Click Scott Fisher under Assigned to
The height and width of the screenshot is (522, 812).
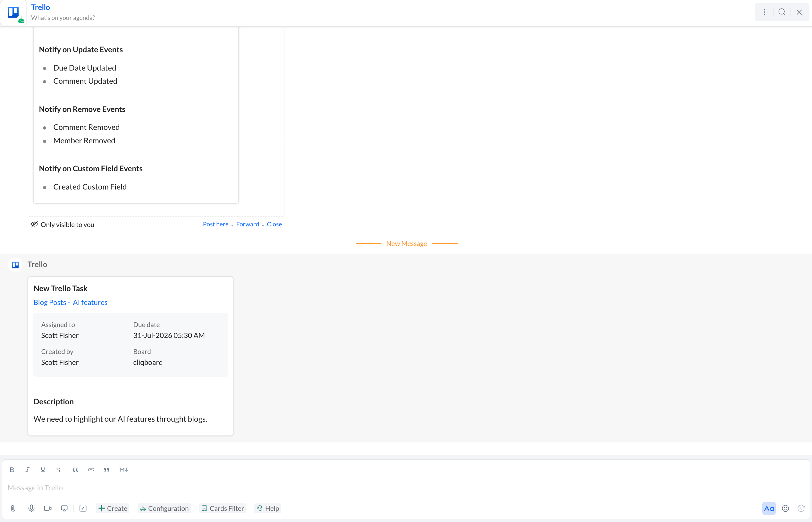60,335
